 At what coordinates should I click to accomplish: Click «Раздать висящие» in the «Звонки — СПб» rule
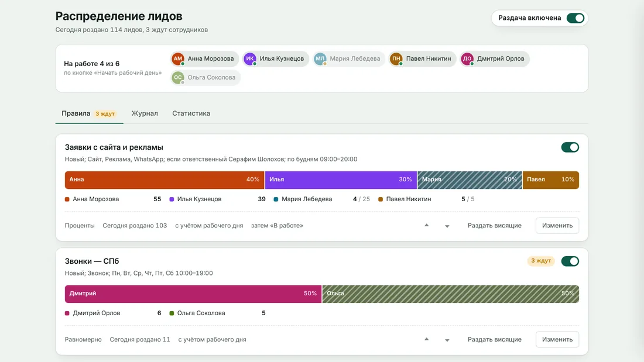(x=495, y=339)
